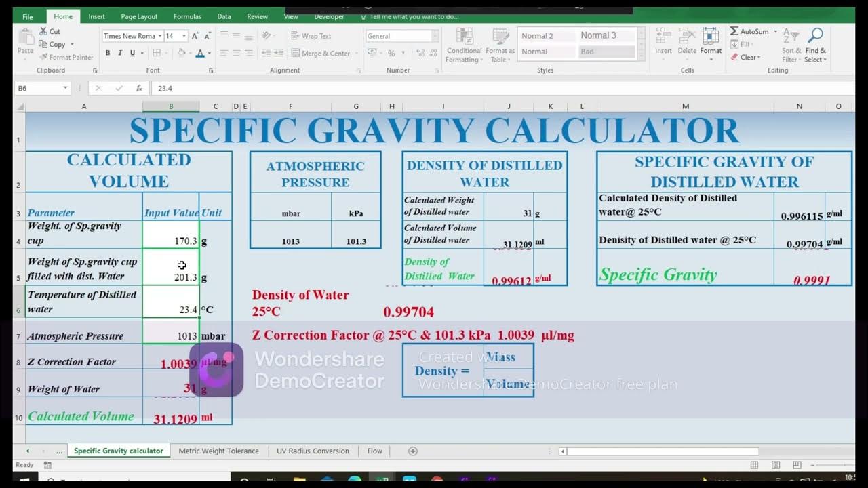Open the Copy options arrow
The width and height of the screenshot is (868, 488).
(x=72, y=45)
